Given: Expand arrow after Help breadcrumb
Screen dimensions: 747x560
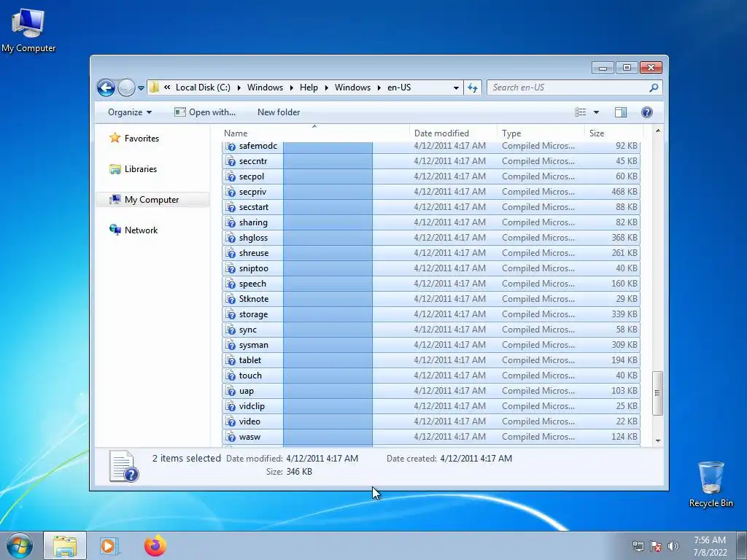Looking at the screenshot, I should pyautogui.click(x=326, y=88).
